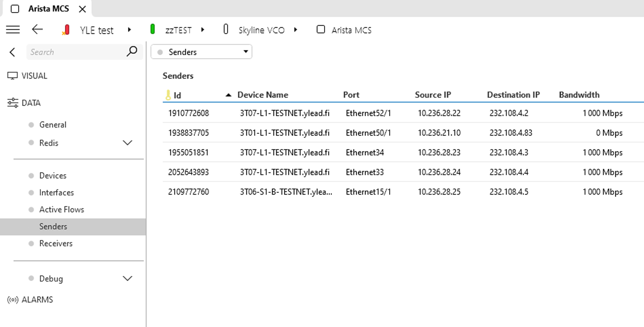Open the Interfaces page
Viewport: 644px width, 327px height.
coord(57,192)
